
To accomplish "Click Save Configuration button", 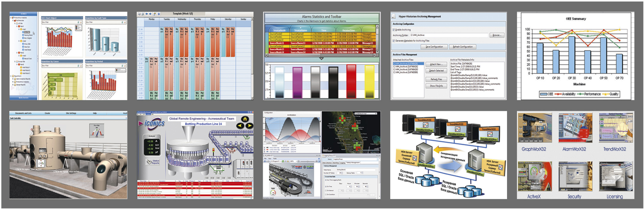I will [x=434, y=47].
